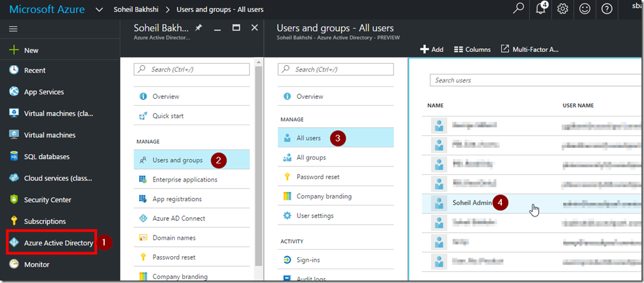The image size is (644, 283).
Task: Open portal settings gear icon
Action: [563, 9]
